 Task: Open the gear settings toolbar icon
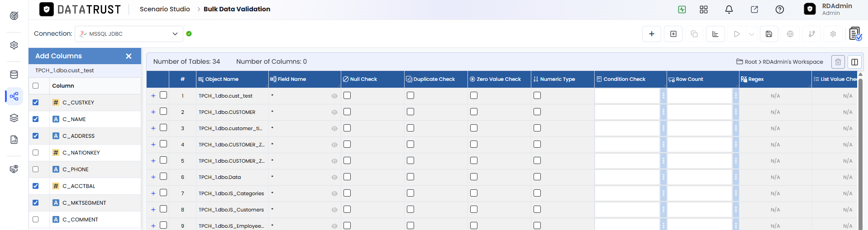coord(833,34)
